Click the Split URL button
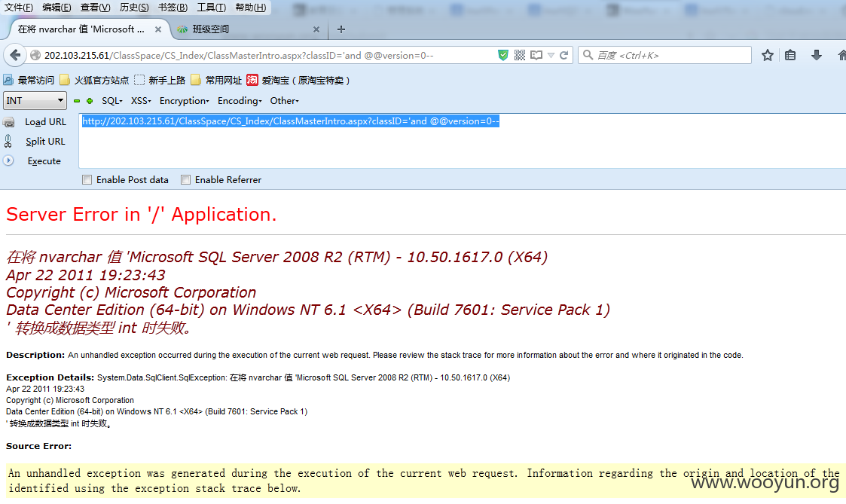 click(45, 142)
